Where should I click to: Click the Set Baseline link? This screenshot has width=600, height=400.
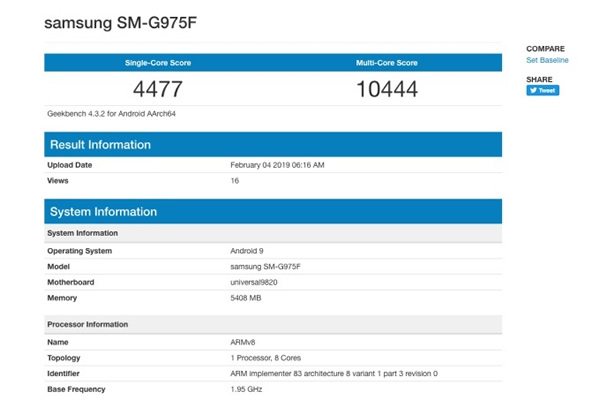coord(546,60)
